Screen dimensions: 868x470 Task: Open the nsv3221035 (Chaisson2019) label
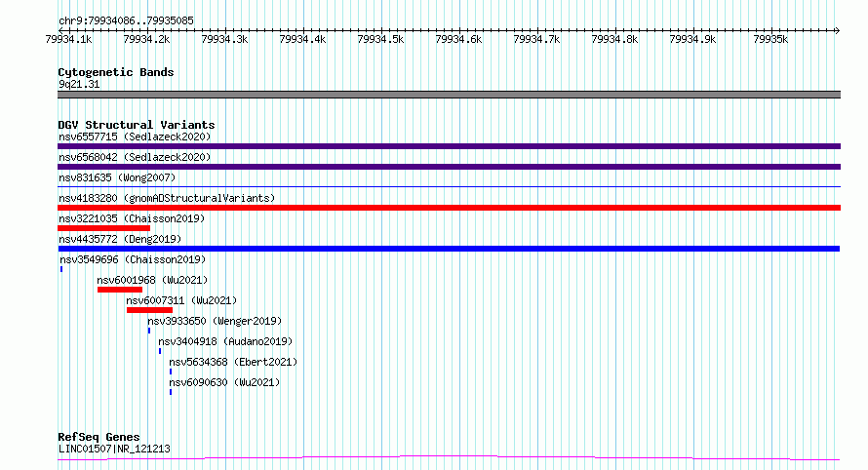[132, 218]
